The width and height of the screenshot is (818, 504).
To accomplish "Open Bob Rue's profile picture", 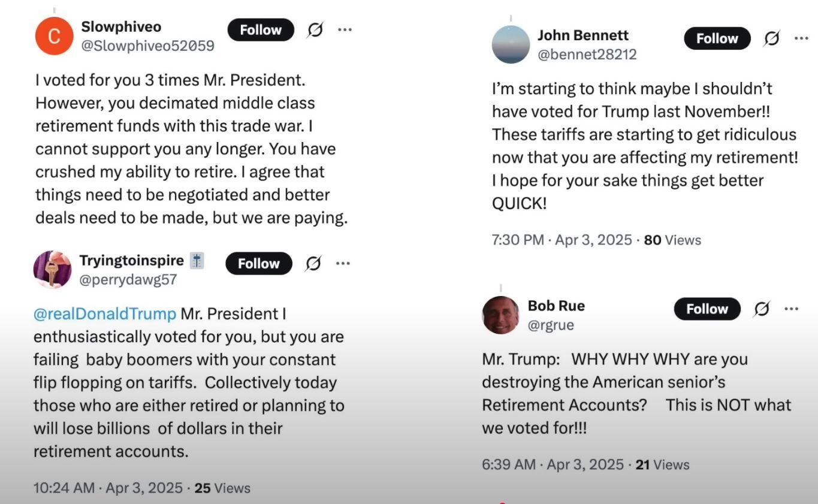I will tap(500, 315).
